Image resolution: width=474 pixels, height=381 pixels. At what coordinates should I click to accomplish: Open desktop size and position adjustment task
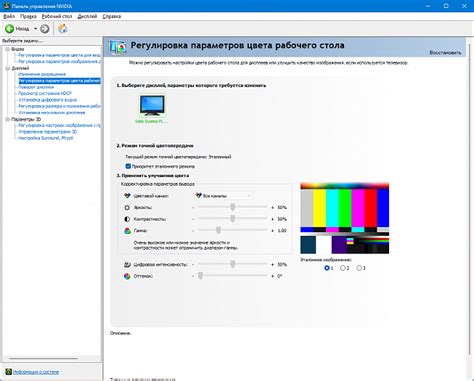[x=59, y=106]
